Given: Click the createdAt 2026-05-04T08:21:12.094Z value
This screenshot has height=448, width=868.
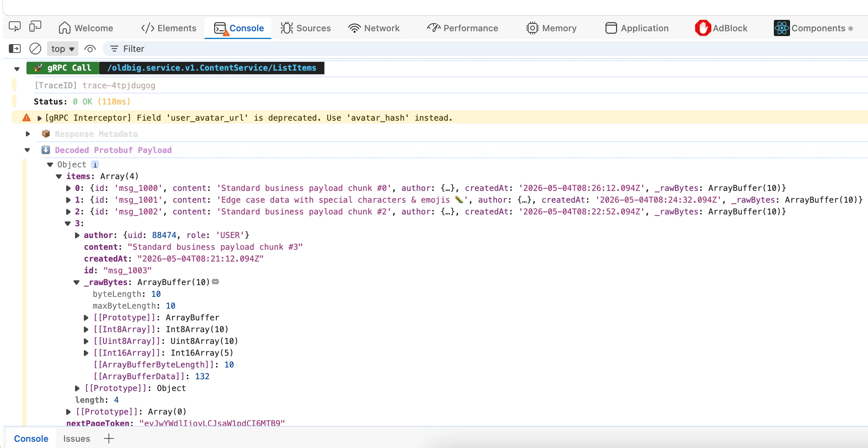Looking at the screenshot, I should coord(200,259).
